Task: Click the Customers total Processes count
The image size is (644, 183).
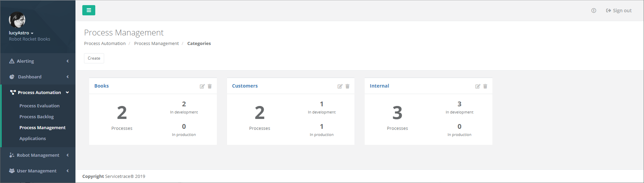Action: 260,113
